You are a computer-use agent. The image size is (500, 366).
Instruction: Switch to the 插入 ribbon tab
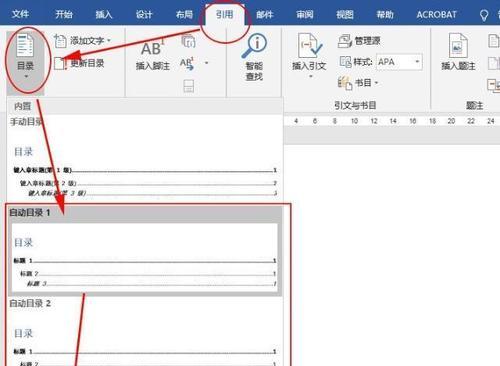click(x=104, y=14)
